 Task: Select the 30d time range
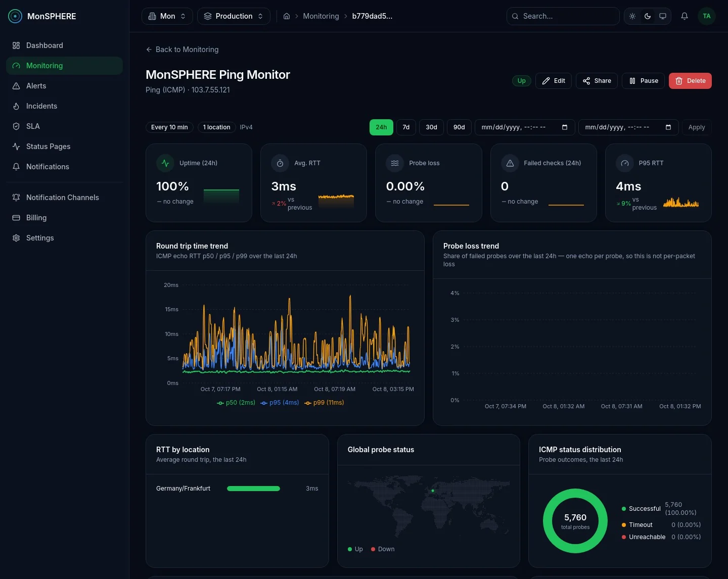point(431,127)
